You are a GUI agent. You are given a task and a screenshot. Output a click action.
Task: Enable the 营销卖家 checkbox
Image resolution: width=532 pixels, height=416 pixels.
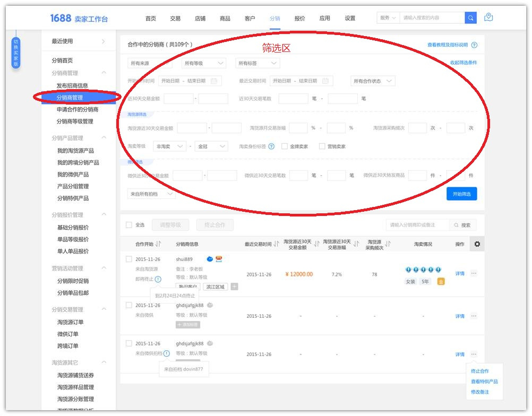(323, 146)
